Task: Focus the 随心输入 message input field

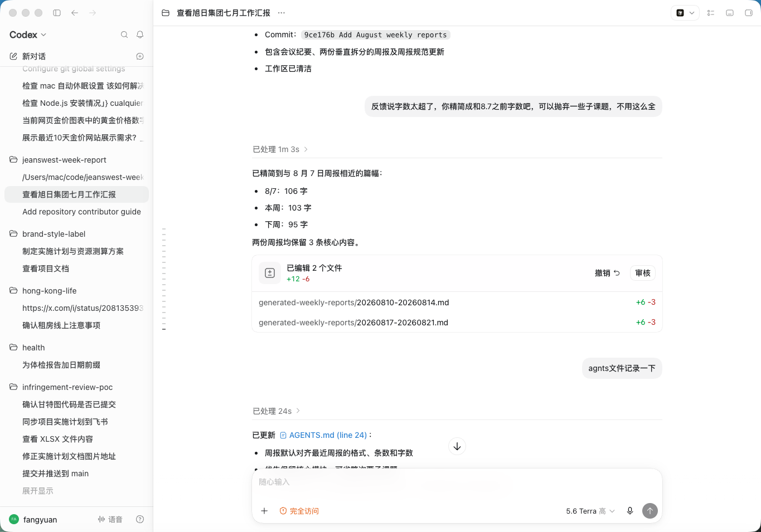Action: click(457, 482)
